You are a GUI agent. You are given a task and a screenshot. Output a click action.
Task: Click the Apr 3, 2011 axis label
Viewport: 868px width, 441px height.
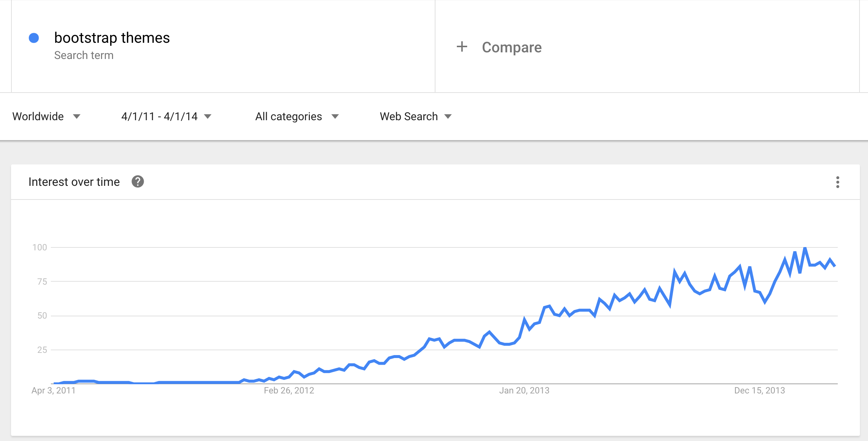(53, 390)
